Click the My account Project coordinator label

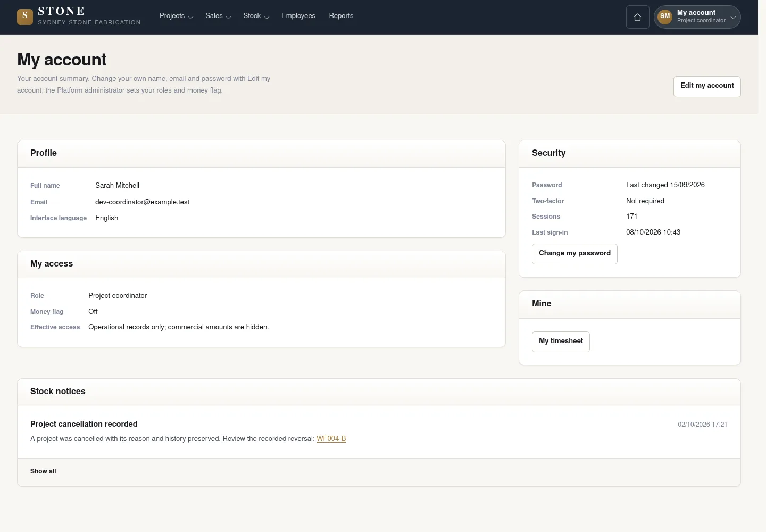click(701, 16)
